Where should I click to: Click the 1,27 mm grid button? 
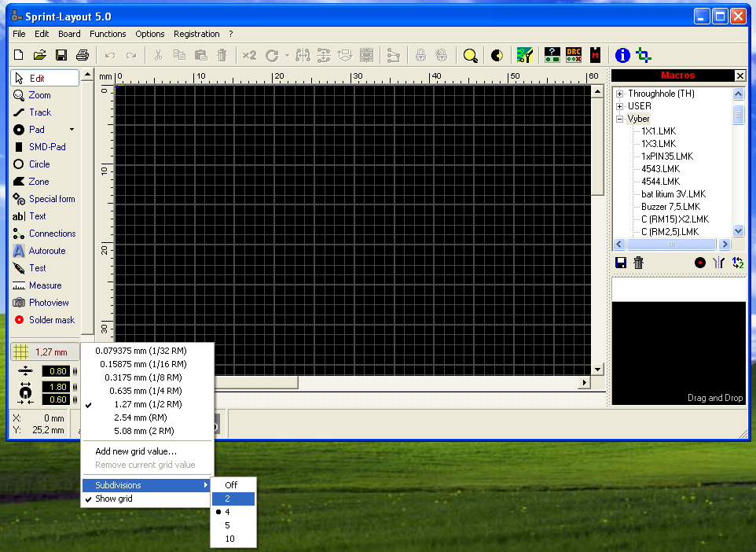tap(45, 351)
